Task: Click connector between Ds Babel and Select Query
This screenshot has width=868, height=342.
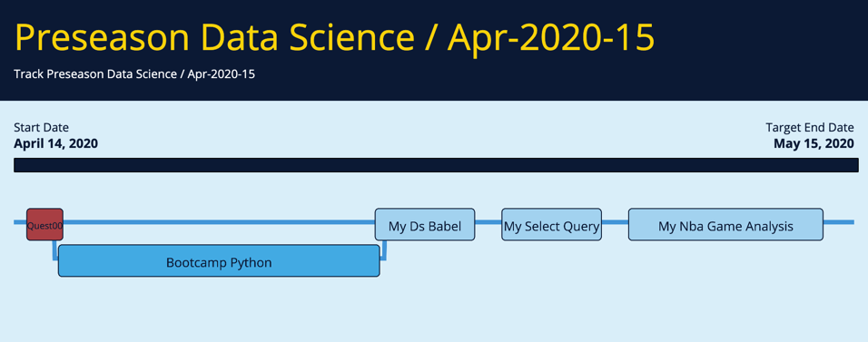Action: click(488, 222)
